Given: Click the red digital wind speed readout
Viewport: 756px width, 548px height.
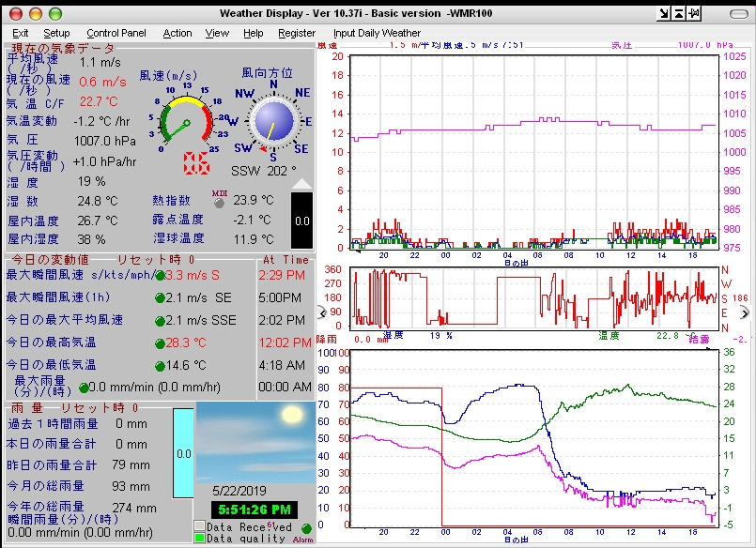Looking at the screenshot, I should (x=196, y=163).
